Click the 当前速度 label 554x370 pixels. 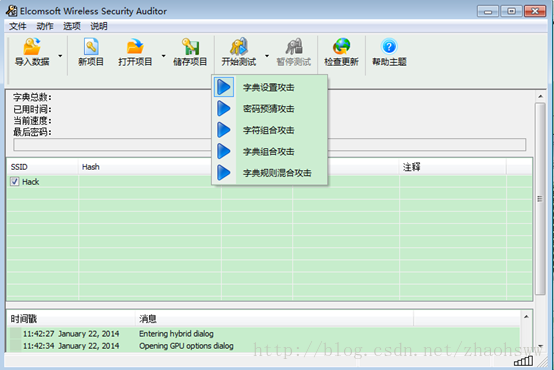(32, 121)
